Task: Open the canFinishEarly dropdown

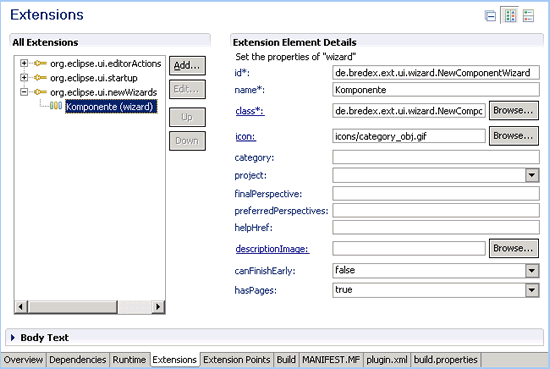Action: (532, 271)
